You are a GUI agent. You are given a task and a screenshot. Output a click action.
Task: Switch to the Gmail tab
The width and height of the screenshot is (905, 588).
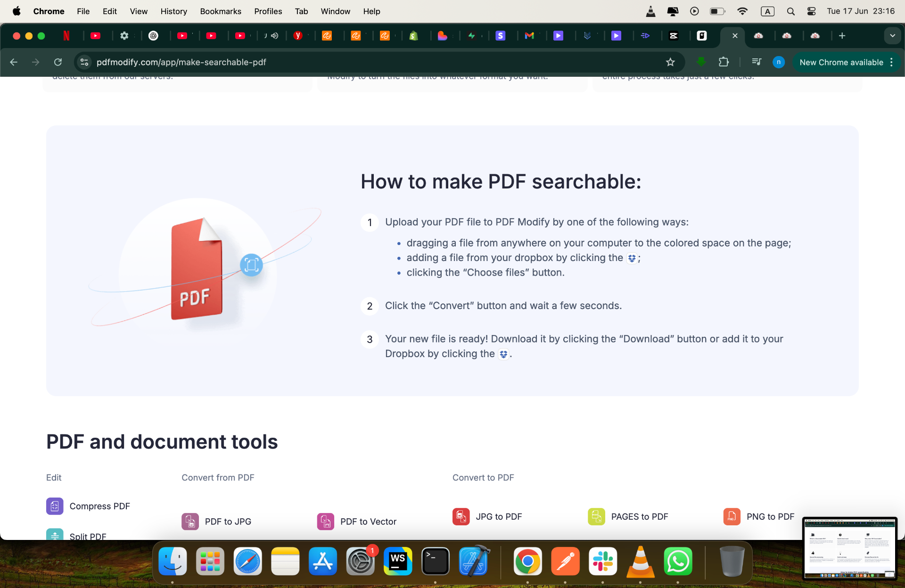[529, 36]
